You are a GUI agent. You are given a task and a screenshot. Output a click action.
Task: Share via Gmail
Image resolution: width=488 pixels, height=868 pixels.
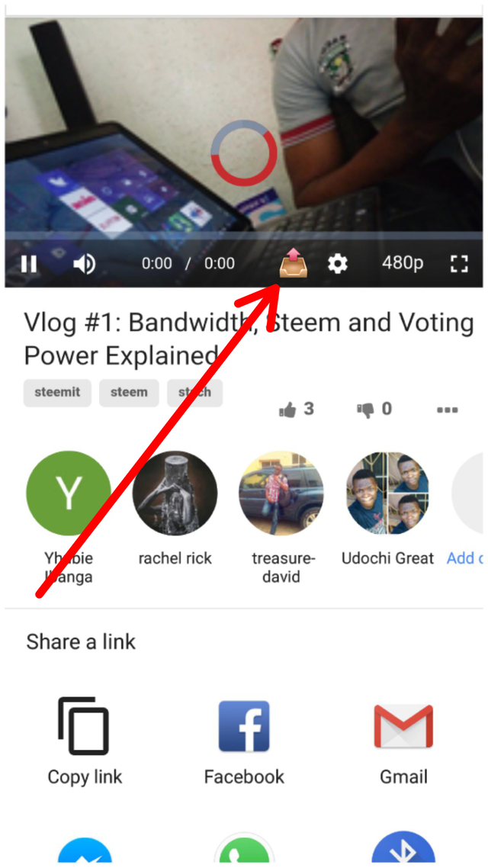tap(403, 741)
